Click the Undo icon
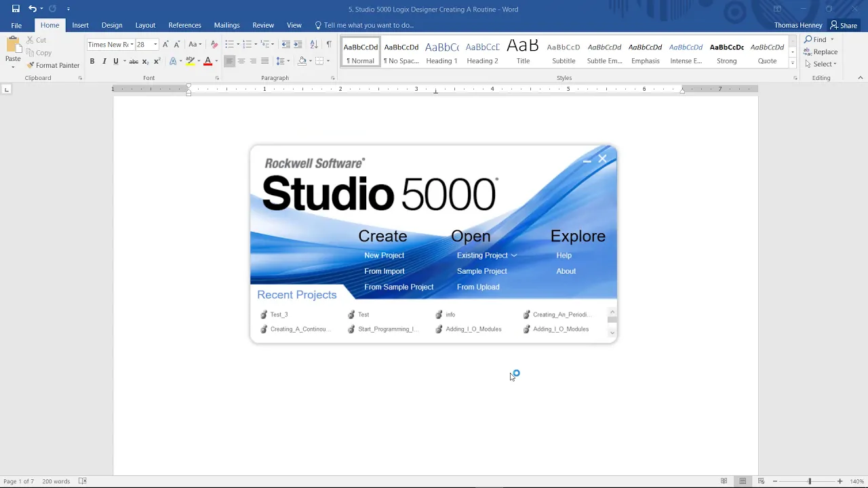The height and width of the screenshot is (488, 868). (32, 9)
